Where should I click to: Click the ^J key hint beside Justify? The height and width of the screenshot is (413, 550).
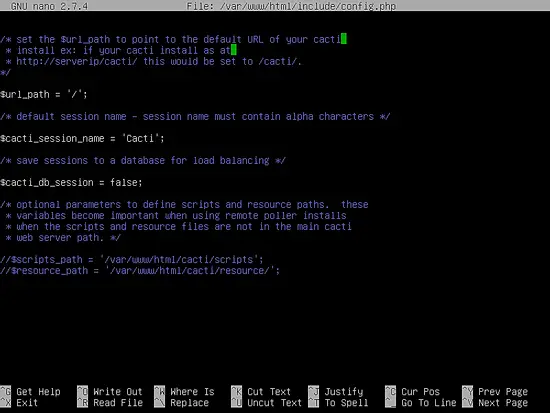[314, 392]
